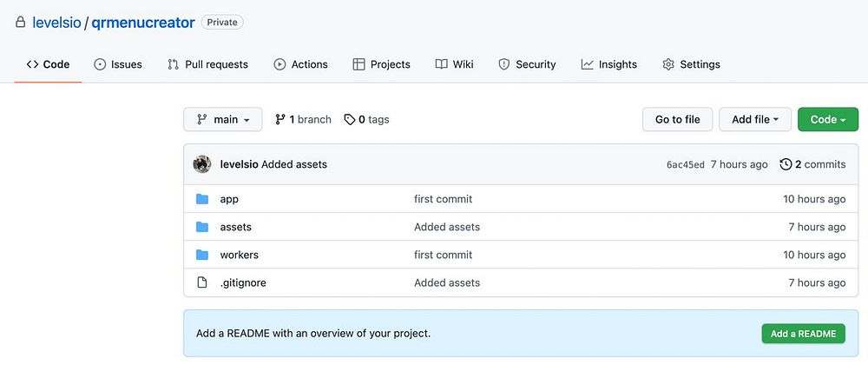Click the tags icon next to 0 tags
868x385 pixels.
(350, 119)
